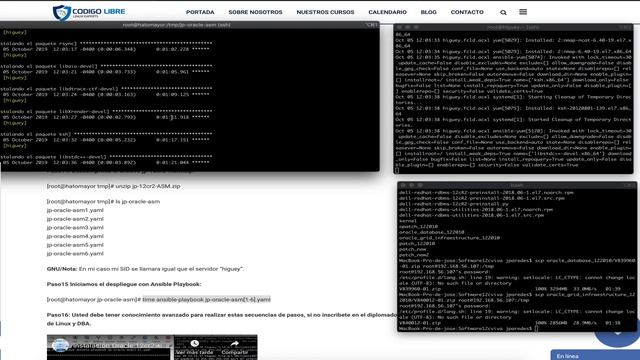Click the paquete rsync line in ssh terminal
This screenshot has height=360, width=640.
[106, 43]
